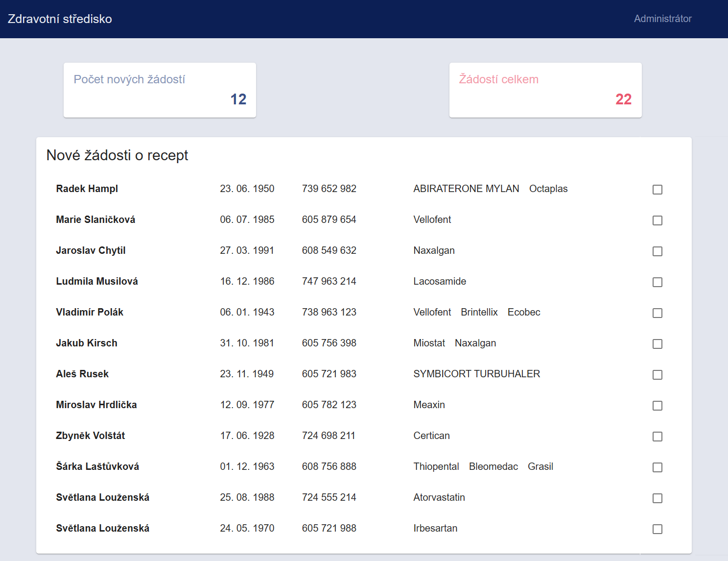Tick the checkbox next to Irbesartan

tap(657, 529)
